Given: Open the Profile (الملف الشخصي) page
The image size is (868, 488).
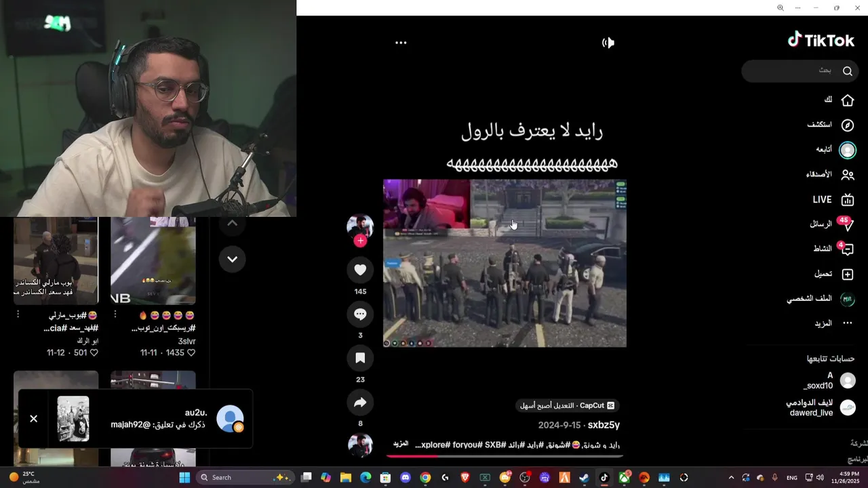Looking at the screenshot, I should tap(847, 299).
